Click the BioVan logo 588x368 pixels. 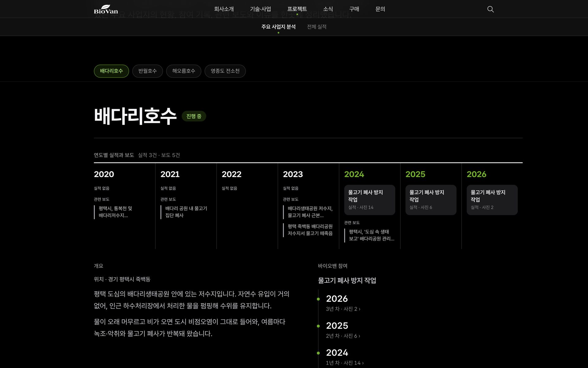(x=106, y=9)
